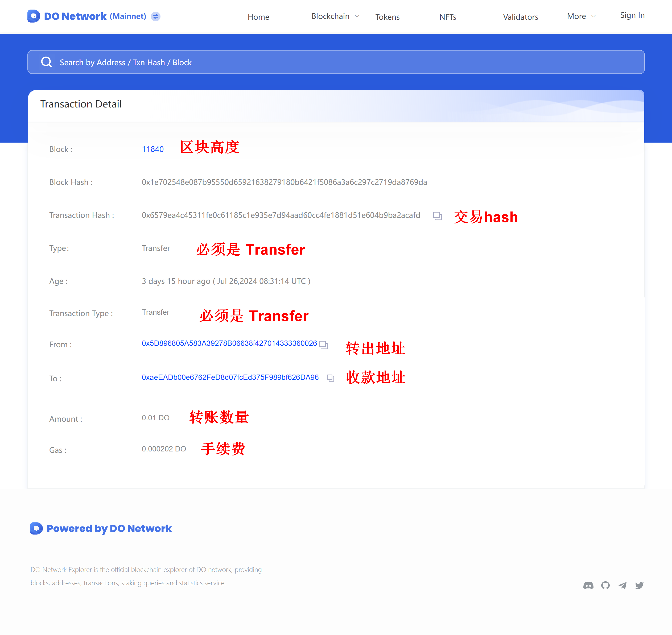The width and height of the screenshot is (672, 635).
Task: Click the search magnifier icon
Action: (46, 62)
